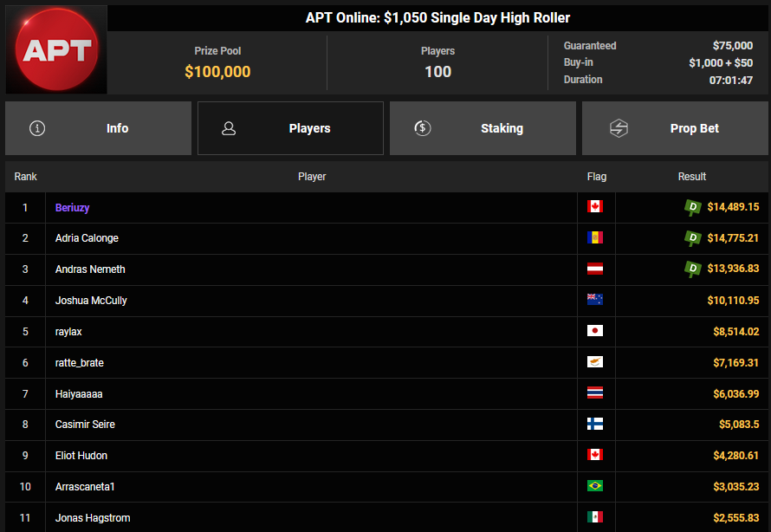Click the green deal icon beside $14,489.15

[692, 207]
